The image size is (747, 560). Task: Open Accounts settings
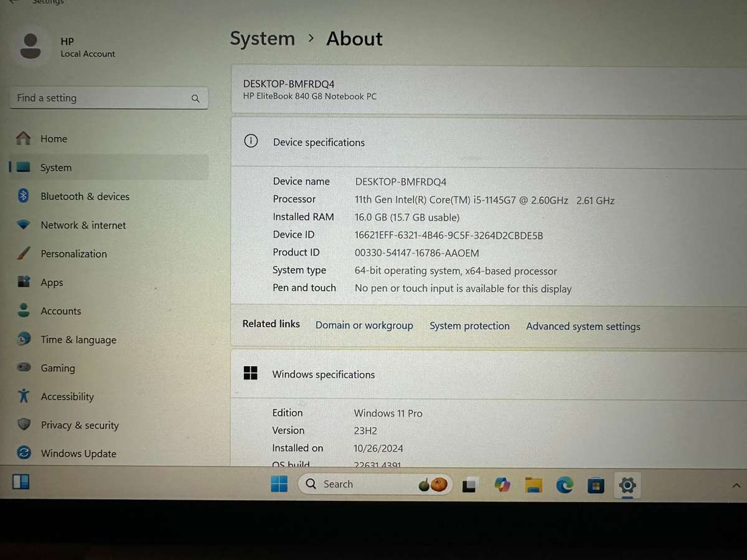[60, 310]
